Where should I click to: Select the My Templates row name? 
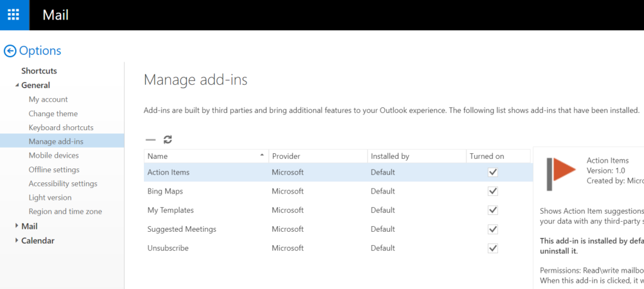[170, 210]
